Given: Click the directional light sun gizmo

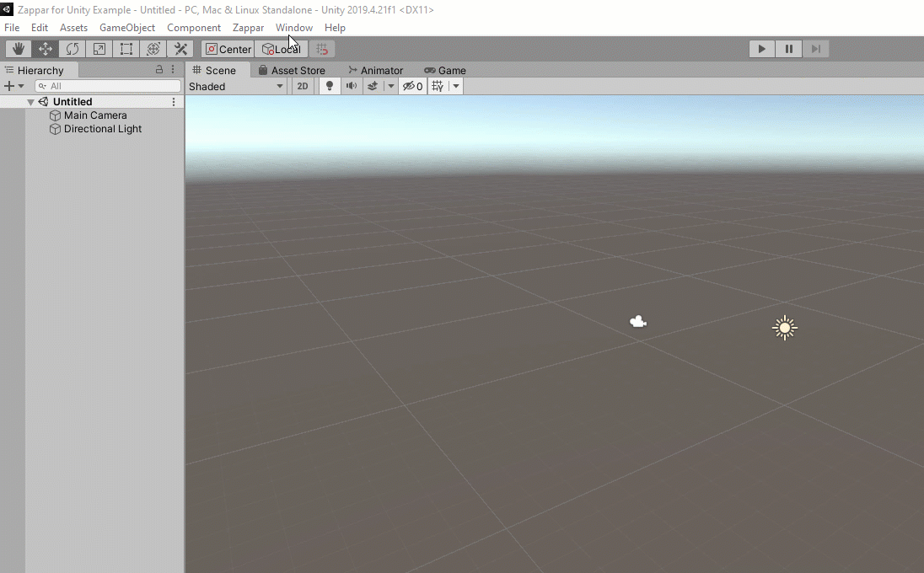Looking at the screenshot, I should coord(784,328).
